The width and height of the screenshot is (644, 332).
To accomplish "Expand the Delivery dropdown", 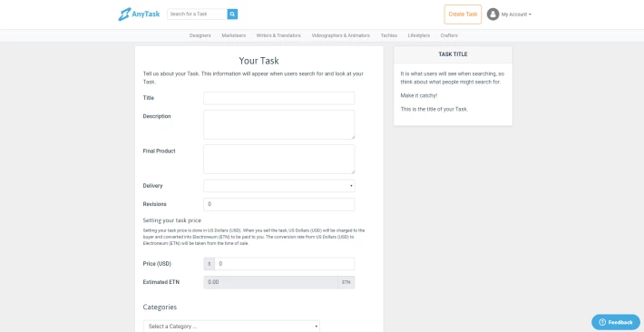I will [x=278, y=186].
